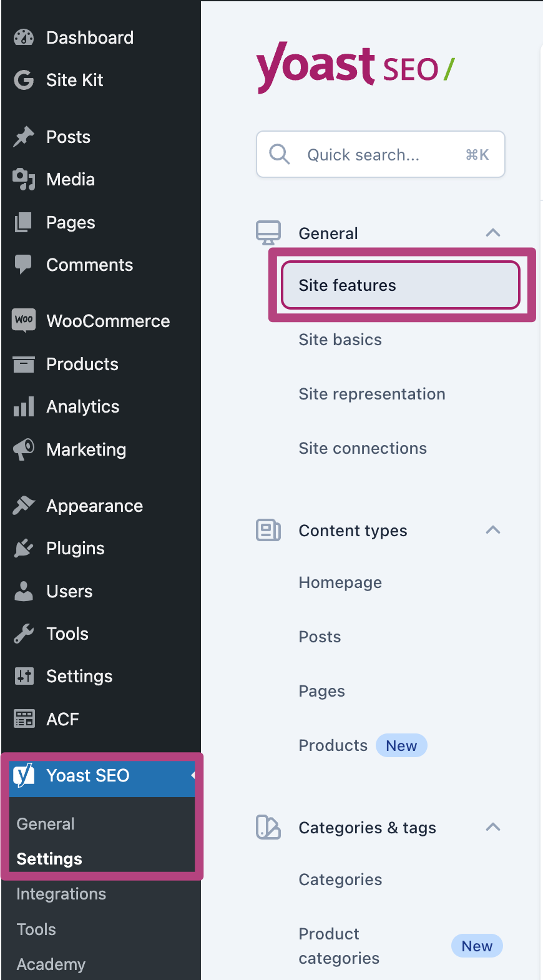
Task: Open Site basics settings
Action: point(340,340)
